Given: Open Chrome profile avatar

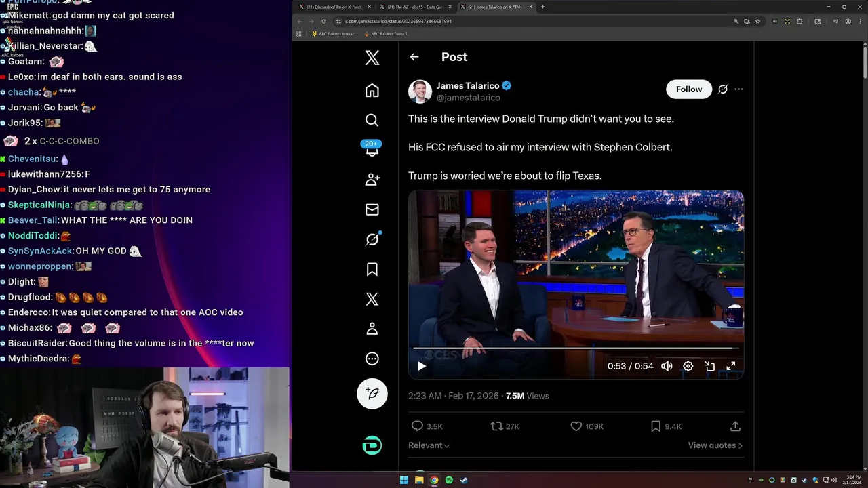Looking at the screenshot, I should 848,21.
